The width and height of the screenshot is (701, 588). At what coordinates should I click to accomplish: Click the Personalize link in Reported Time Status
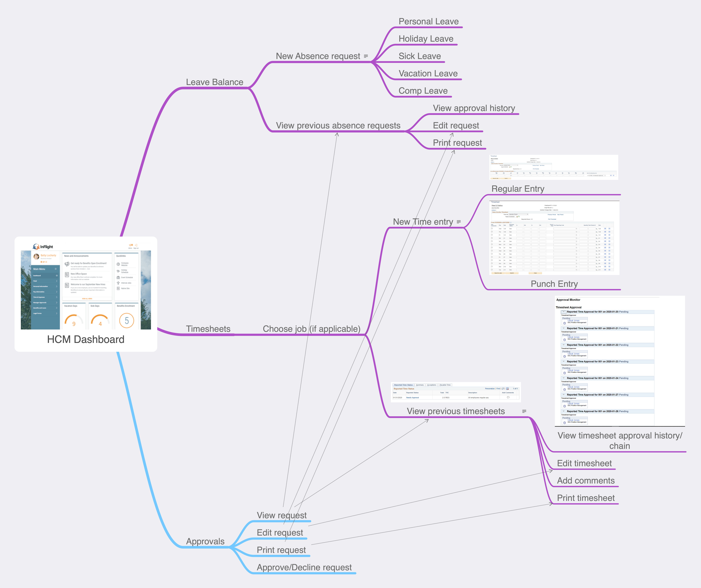[490, 389]
